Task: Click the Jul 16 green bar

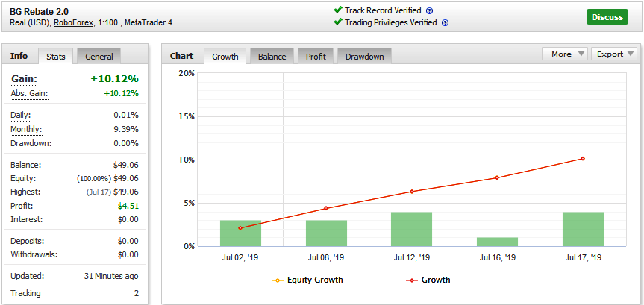Action: tap(498, 242)
